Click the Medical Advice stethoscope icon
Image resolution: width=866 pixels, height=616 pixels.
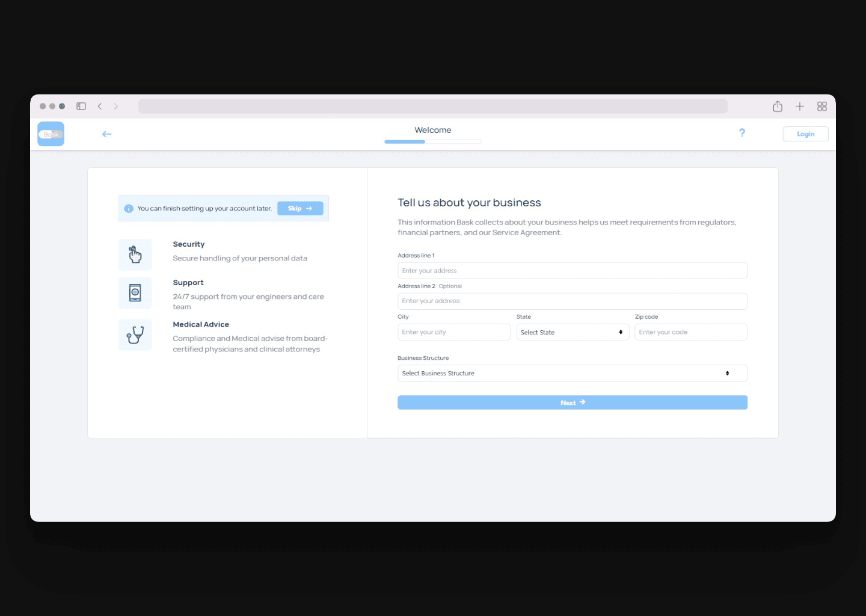pyautogui.click(x=135, y=335)
